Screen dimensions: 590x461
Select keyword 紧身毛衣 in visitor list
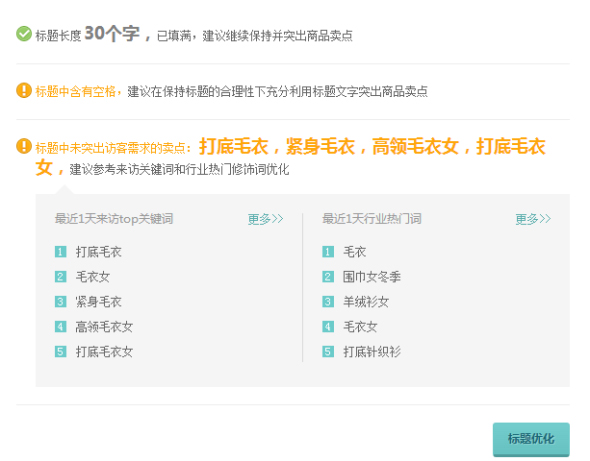[x=99, y=302]
